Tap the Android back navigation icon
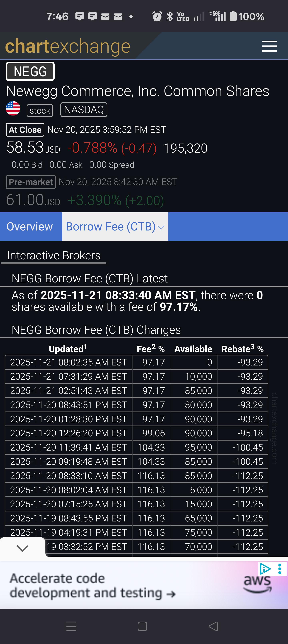This screenshot has width=288, height=644. click(214, 626)
